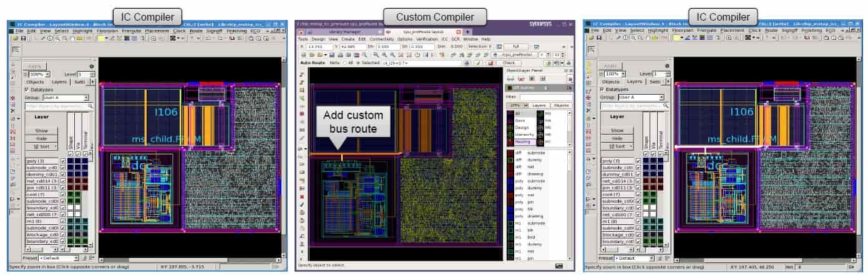
Task: Open the Sort dropdown in left IC Compiler
Action: pyautogui.click(x=41, y=146)
